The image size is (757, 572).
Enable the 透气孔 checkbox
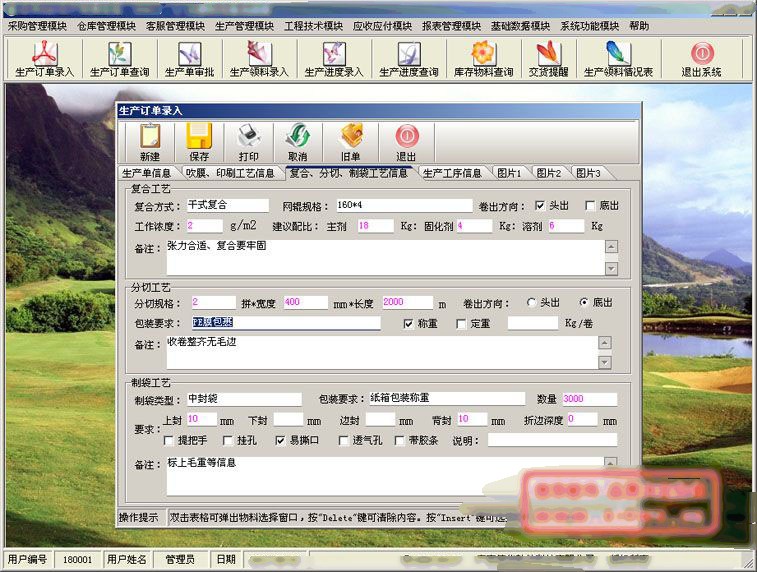coord(343,440)
